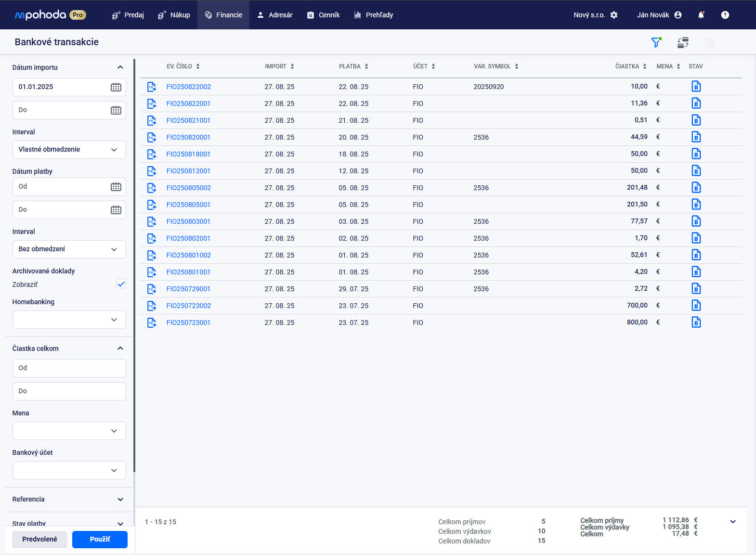Click the user account icon by Ján Novák
Viewport: 756px width, 555px height.
coord(678,15)
